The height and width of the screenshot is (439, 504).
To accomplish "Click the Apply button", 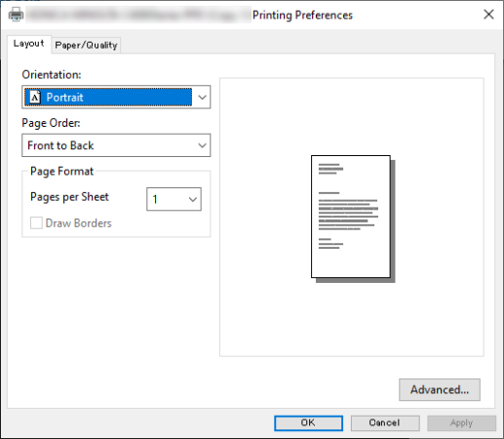I will coord(461,423).
